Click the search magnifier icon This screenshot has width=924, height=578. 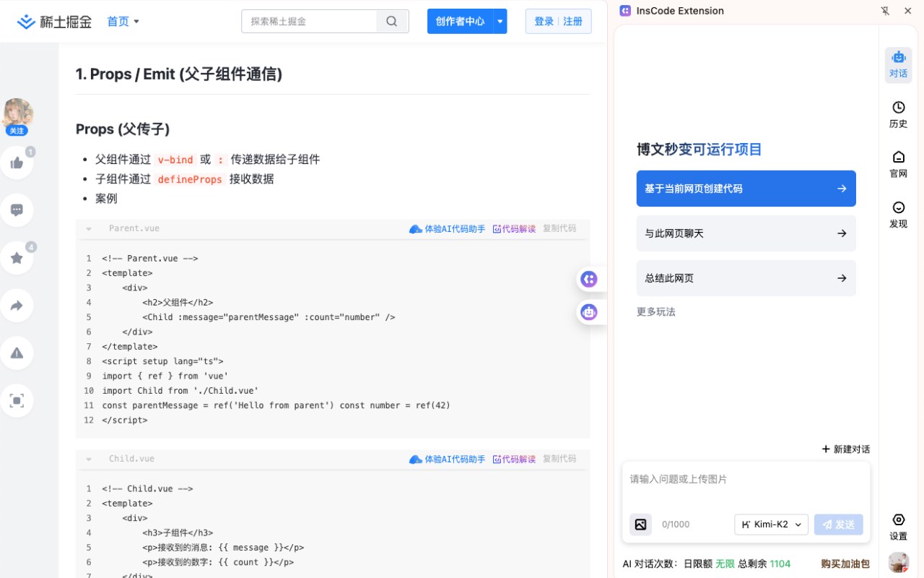[x=392, y=22]
